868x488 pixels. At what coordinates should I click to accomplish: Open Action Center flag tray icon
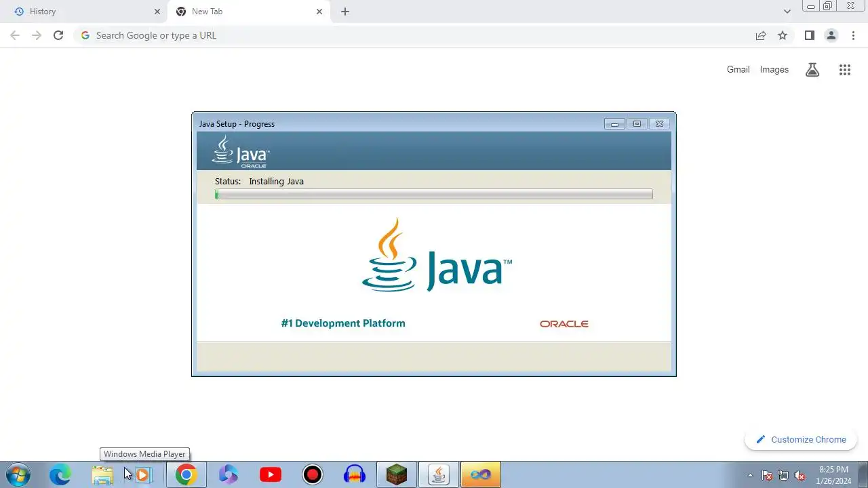pyautogui.click(x=767, y=475)
